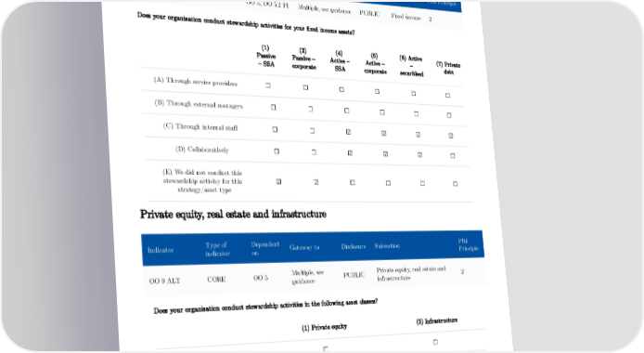644x353 pixels.
Task: Tick external managers box under Active SSA
Action: click(347, 111)
